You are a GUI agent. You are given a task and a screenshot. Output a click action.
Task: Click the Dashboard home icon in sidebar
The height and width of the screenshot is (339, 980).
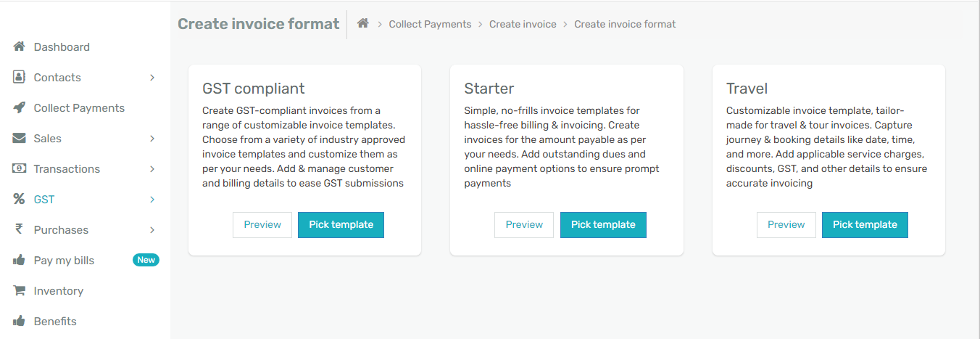(x=20, y=47)
